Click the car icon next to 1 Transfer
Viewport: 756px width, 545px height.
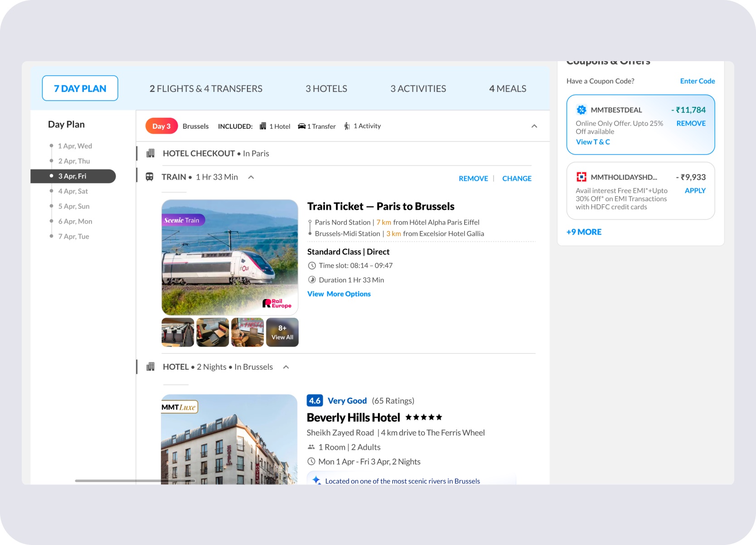point(302,126)
